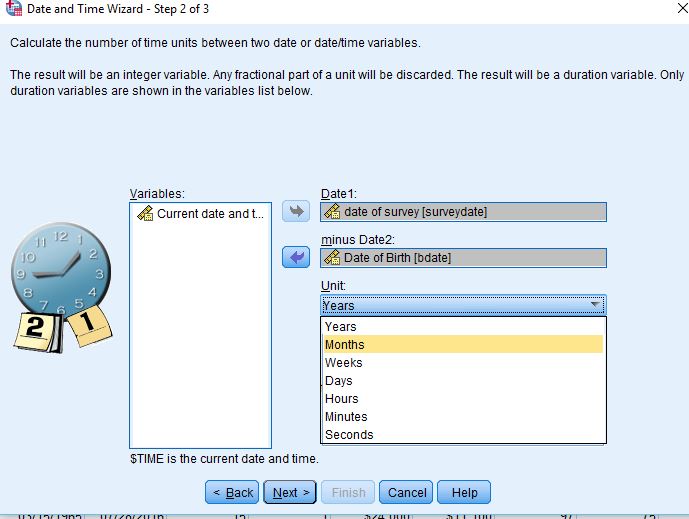Click the disabled Finish button

pos(348,492)
